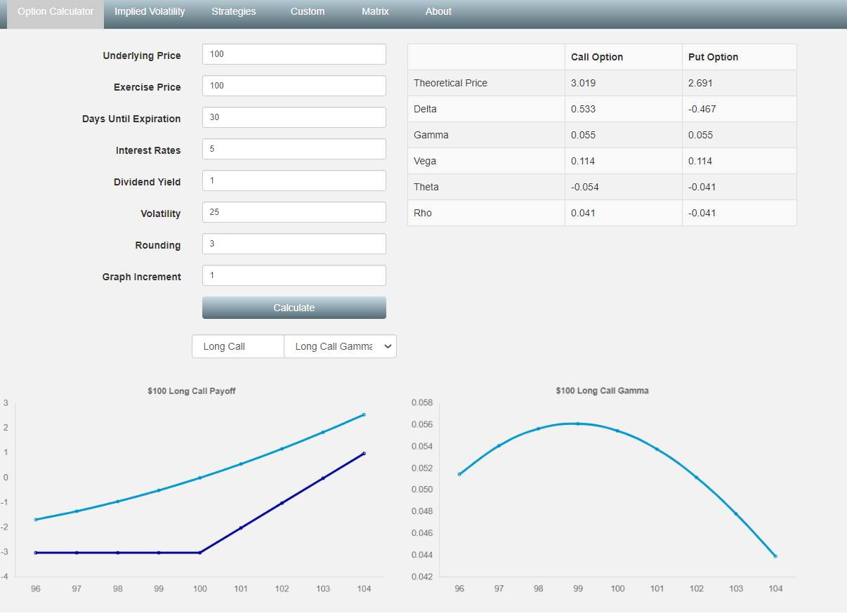Click the Call Option theoretical price cell

click(x=622, y=83)
